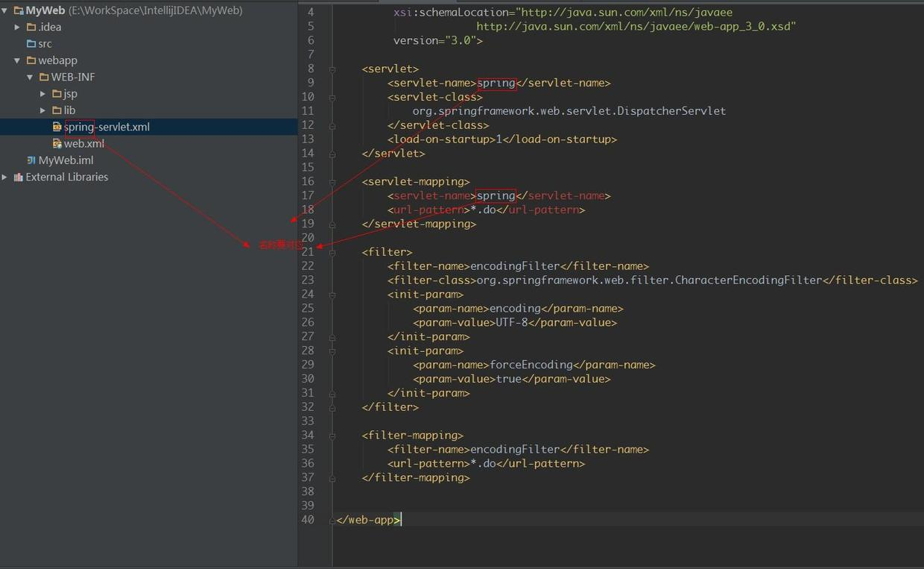The height and width of the screenshot is (569, 924).
Task: Collapse the webapp folder arrow
Action: point(17,60)
